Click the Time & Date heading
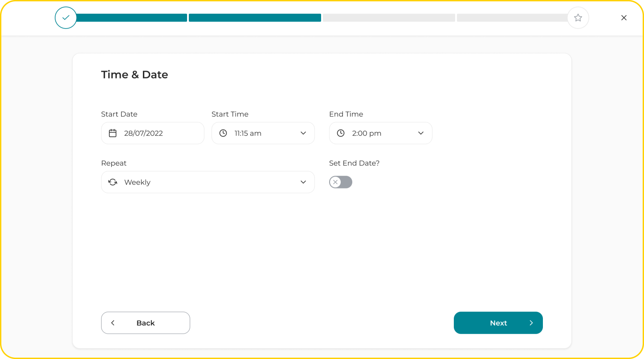Screen dimensions: 644x359 135,74
